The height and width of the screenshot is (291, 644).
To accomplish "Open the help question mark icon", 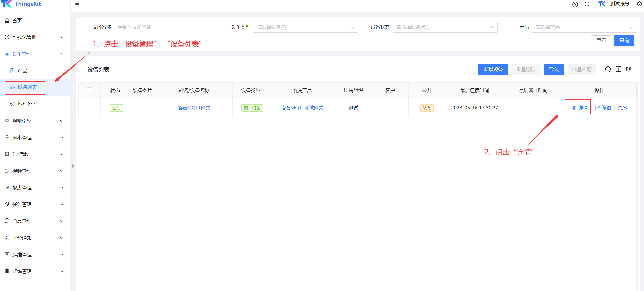I will 575,4.
